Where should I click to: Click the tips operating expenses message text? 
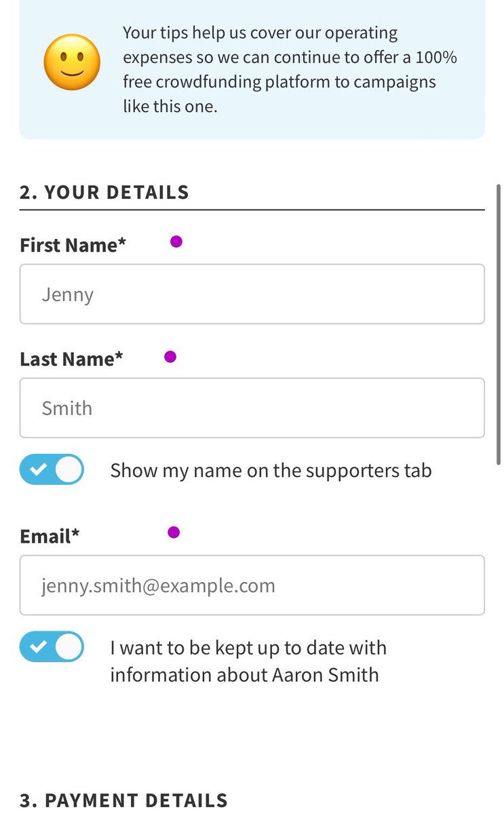(x=290, y=70)
